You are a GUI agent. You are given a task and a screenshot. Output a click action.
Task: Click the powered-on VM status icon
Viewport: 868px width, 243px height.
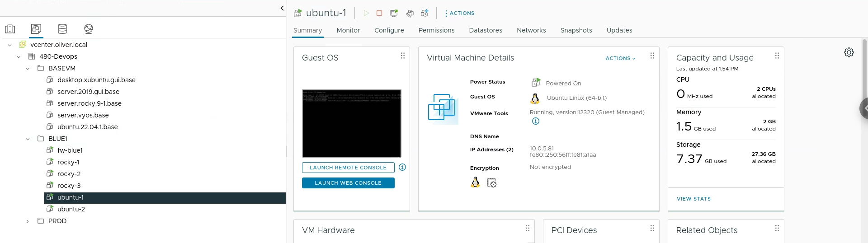(x=536, y=82)
